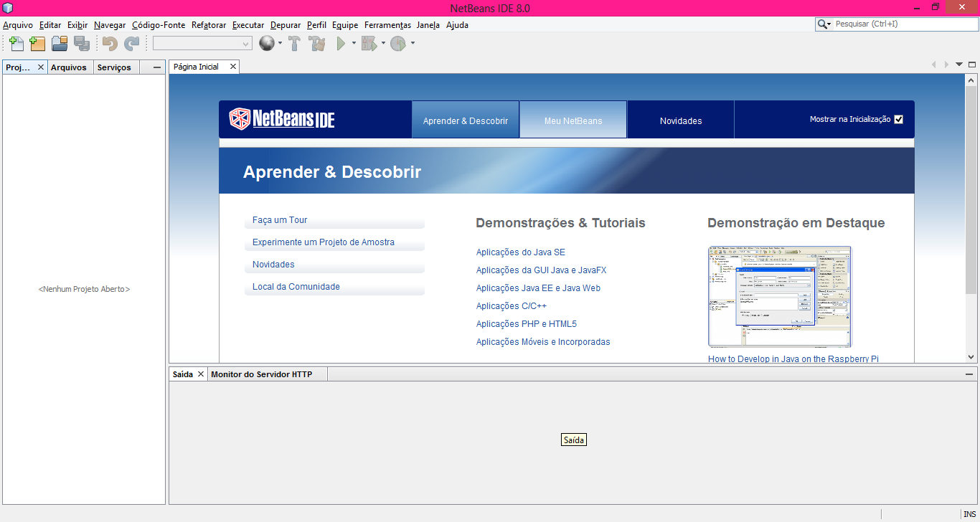The image size is (980, 522).
Task: Click the Local da Comunidade button
Action: coord(334,287)
